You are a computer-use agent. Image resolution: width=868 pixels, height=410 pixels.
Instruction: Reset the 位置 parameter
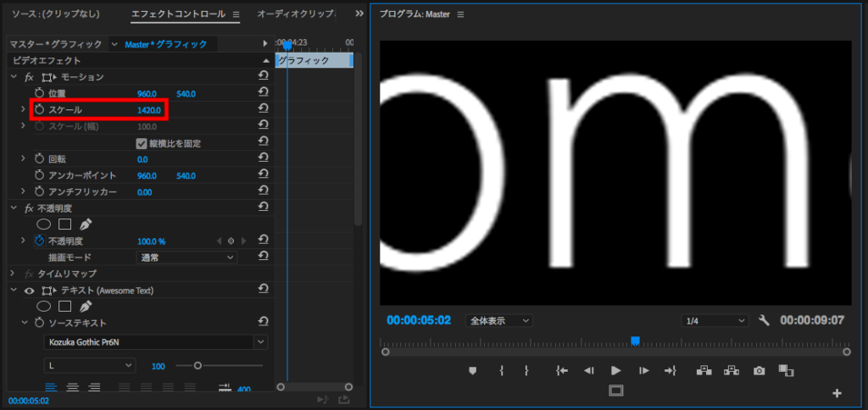coord(264,93)
